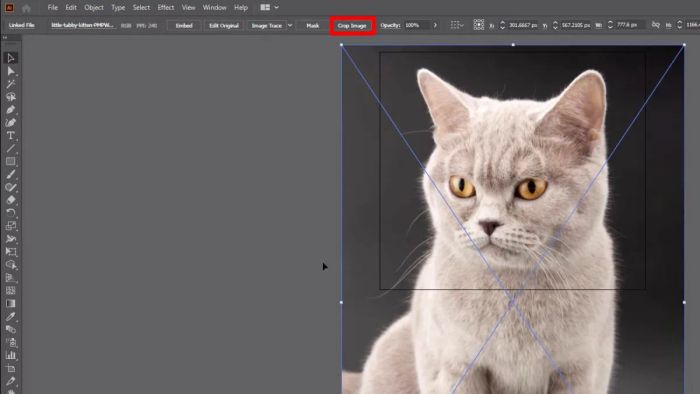Viewport: 700px width, 394px height.
Task: Click the Opacity value field
Action: 417,25
